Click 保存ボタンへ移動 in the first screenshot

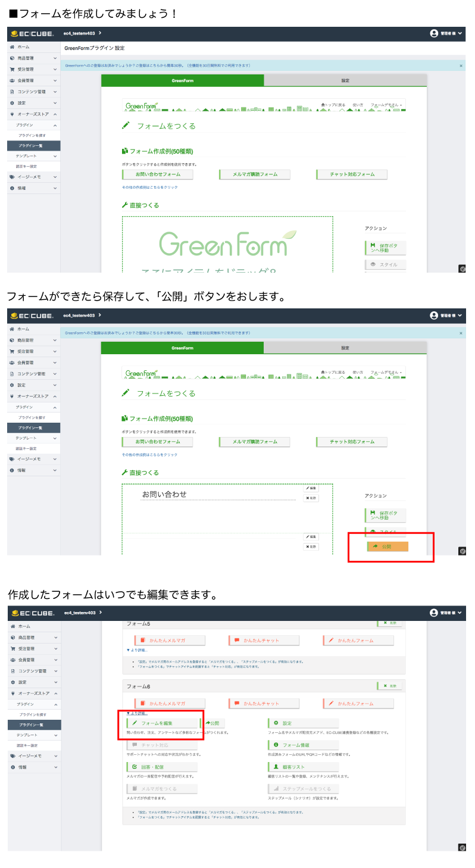coord(385,248)
